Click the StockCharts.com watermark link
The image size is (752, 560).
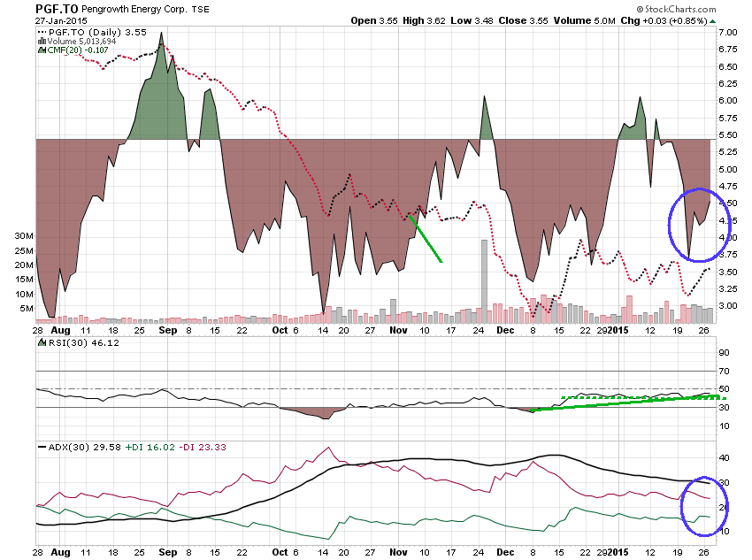point(676,9)
